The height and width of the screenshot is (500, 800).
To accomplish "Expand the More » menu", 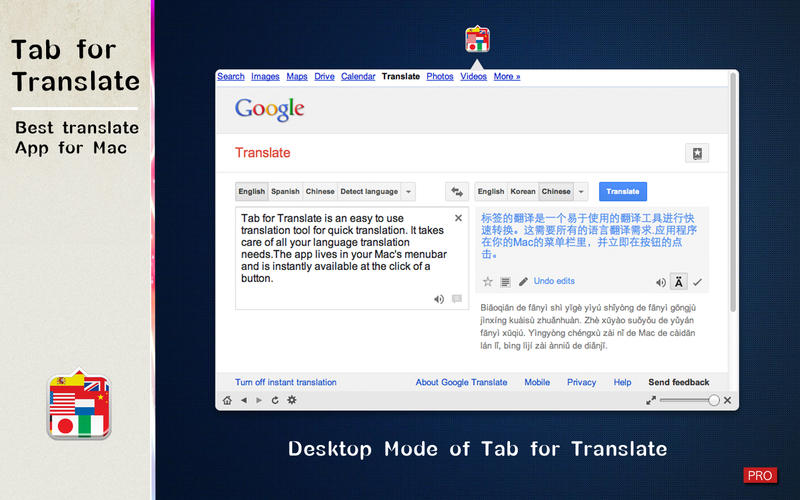I will pyautogui.click(x=507, y=77).
